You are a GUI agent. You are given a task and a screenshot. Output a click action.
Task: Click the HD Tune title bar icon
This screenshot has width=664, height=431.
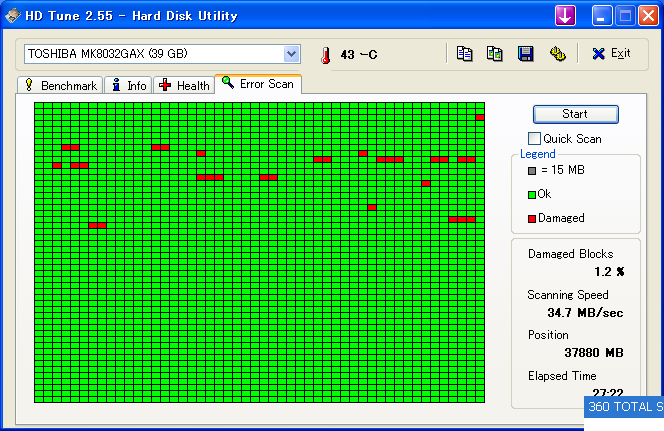(12, 15)
